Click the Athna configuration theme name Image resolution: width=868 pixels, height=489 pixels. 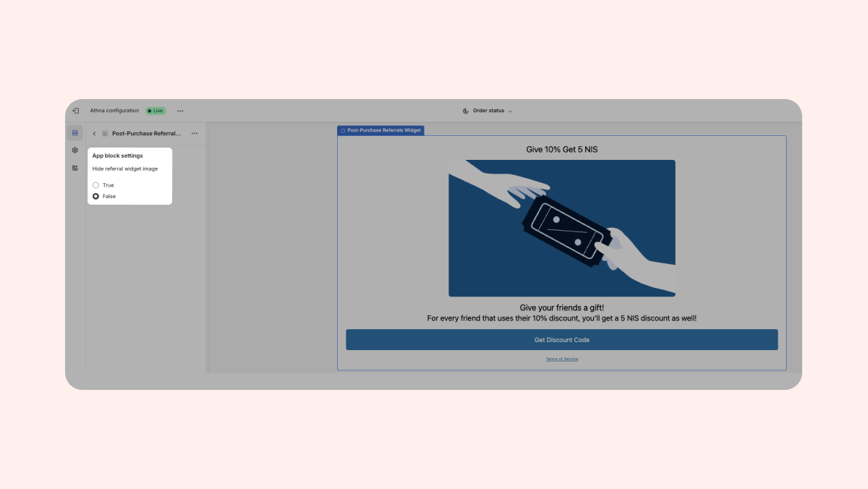(x=114, y=111)
